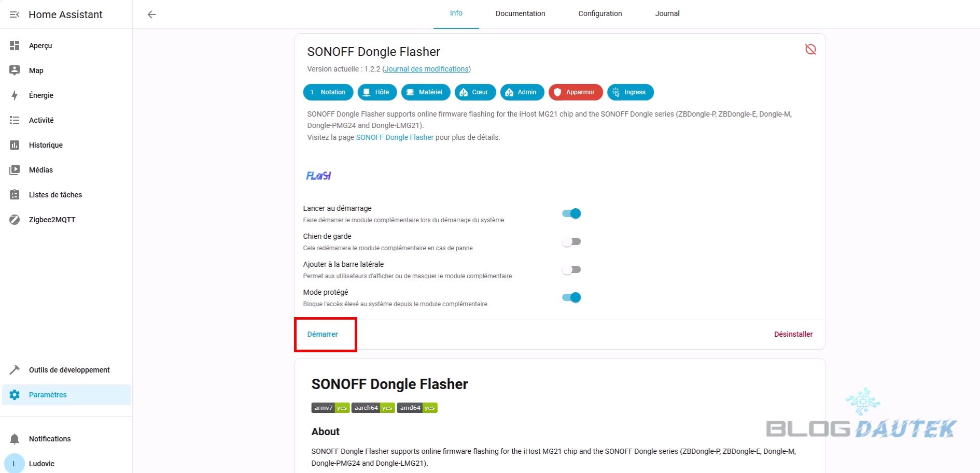Screen dimensions: 980x473
Task: Click the Démarrer button
Action: click(323, 334)
